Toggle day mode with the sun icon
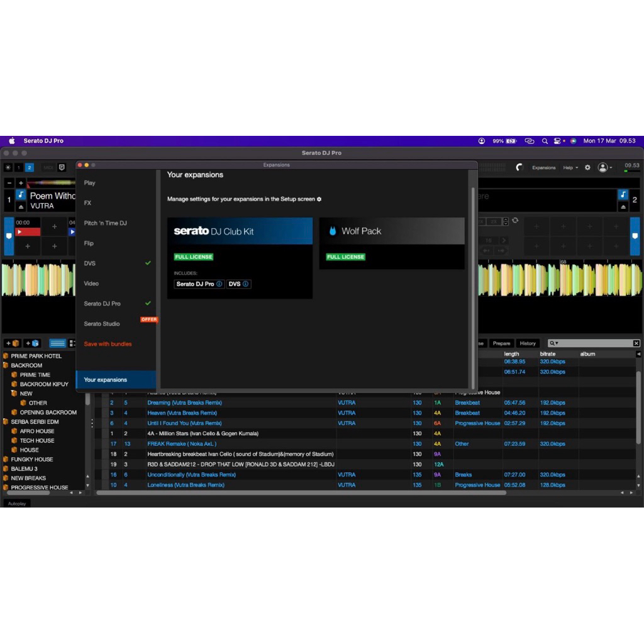 (8, 167)
